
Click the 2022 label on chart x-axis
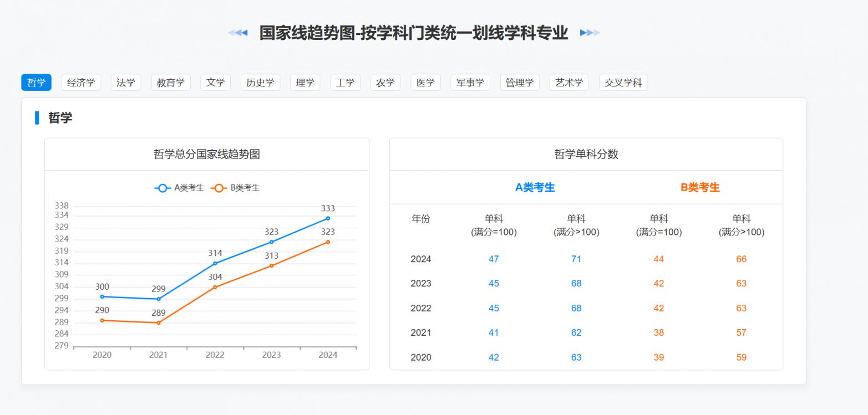tap(215, 355)
